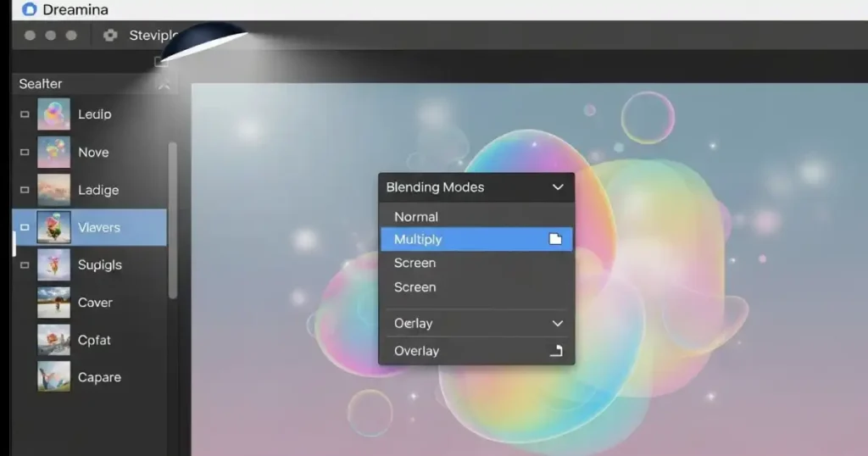The height and width of the screenshot is (456, 868).
Task: Choose the Normal blending mode
Action: pos(416,217)
